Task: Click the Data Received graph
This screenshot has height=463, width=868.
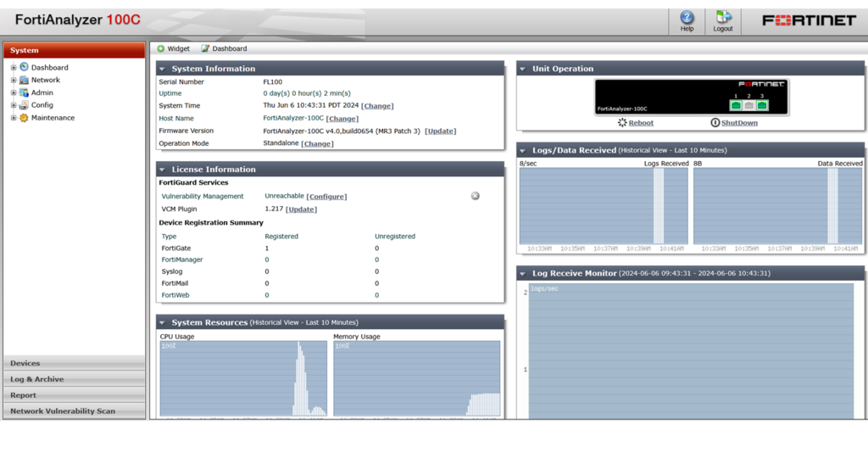Action: pyautogui.click(x=778, y=206)
